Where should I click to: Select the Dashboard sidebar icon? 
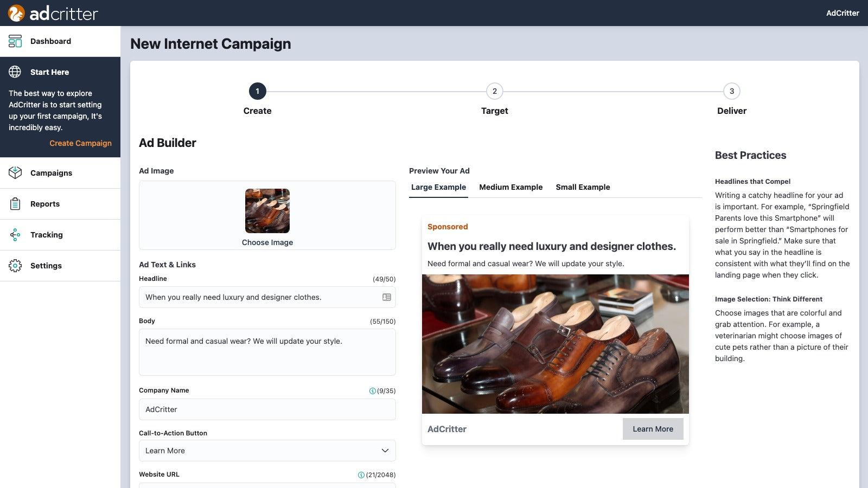[x=15, y=41]
